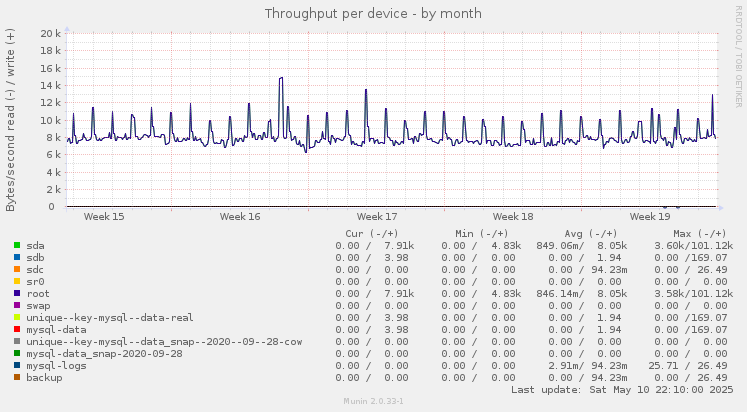Click the sda max value 3.60k/101.12k
This screenshot has height=412, width=747.
click(x=694, y=246)
